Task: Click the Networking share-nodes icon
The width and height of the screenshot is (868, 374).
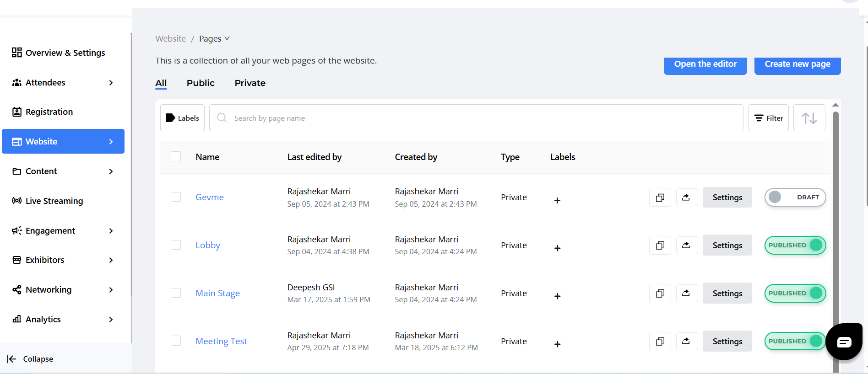Action: (x=17, y=290)
